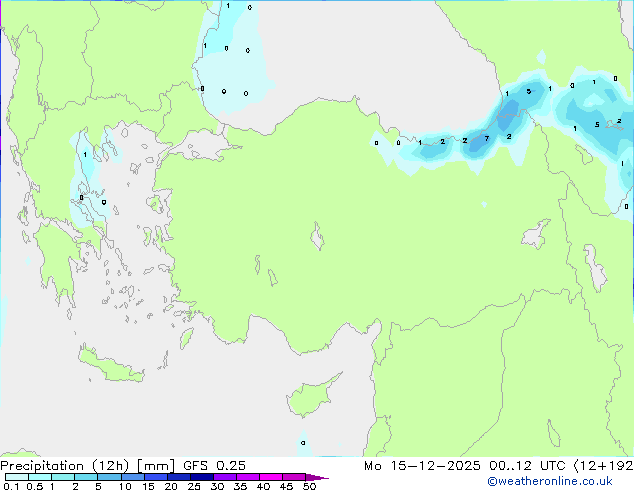
Task: Click the '7' precipitation value on the map
Action: pyautogui.click(x=487, y=138)
